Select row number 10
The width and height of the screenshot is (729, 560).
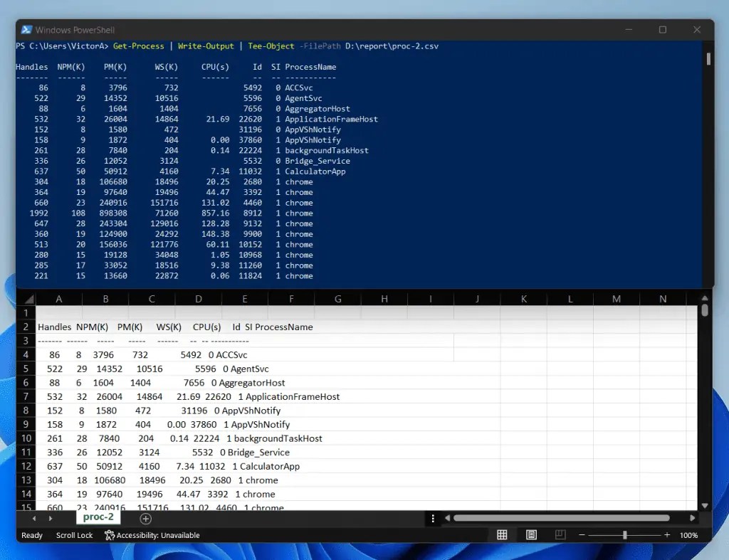pos(26,438)
